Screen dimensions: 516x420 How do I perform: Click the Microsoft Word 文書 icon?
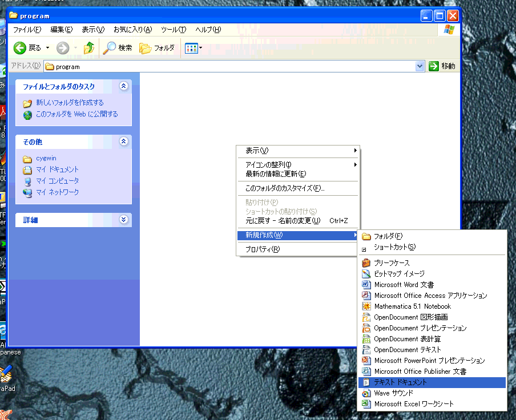(x=366, y=285)
